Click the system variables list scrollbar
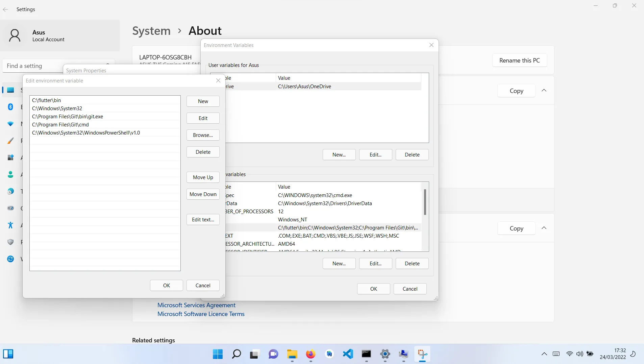Image resolution: width=644 pixels, height=364 pixels. 425,202
